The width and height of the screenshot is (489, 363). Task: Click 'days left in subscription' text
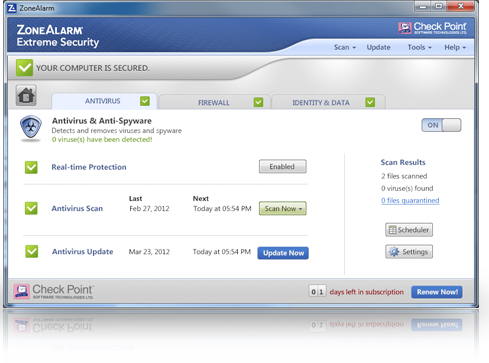(x=366, y=292)
